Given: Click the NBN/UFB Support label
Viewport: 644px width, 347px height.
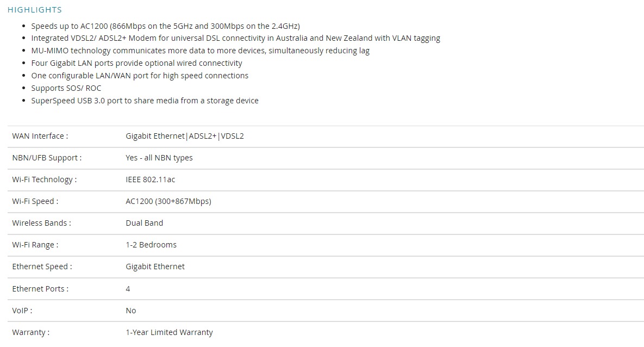Looking at the screenshot, I should tap(47, 158).
